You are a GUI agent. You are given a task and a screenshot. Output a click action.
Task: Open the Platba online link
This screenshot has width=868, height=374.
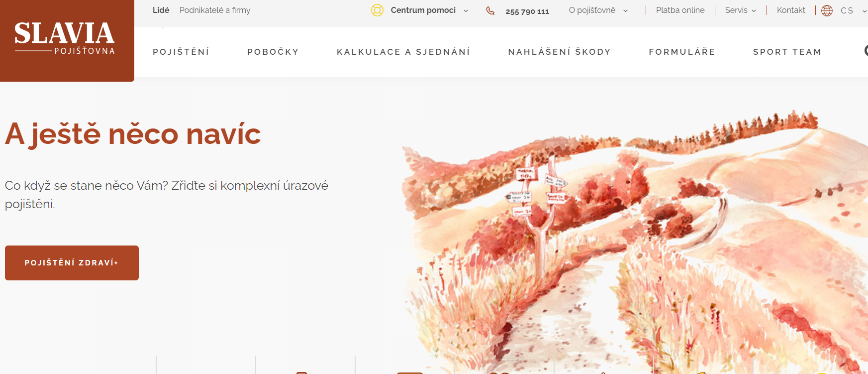click(680, 10)
